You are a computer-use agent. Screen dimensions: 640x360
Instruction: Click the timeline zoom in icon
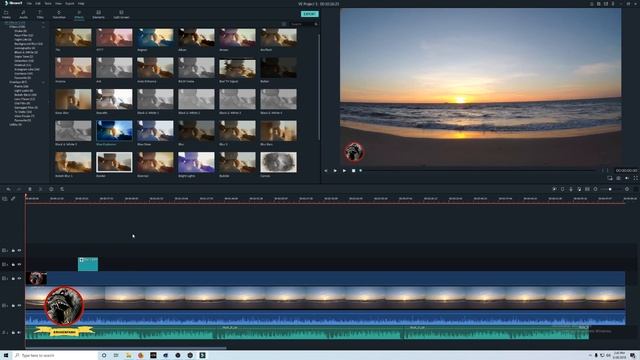pyautogui.click(x=627, y=189)
